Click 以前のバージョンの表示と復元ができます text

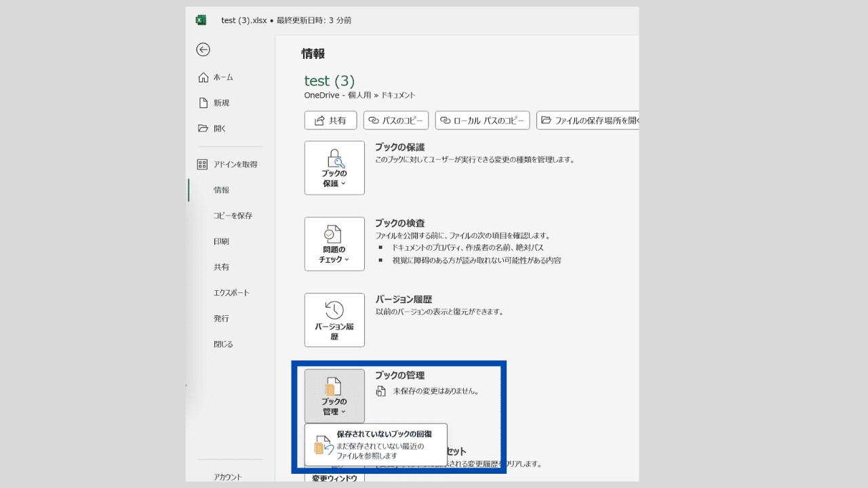coord(439,312)
